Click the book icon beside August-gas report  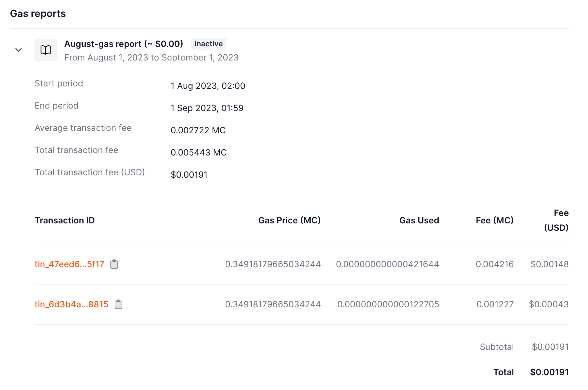[x=46, y=50]
